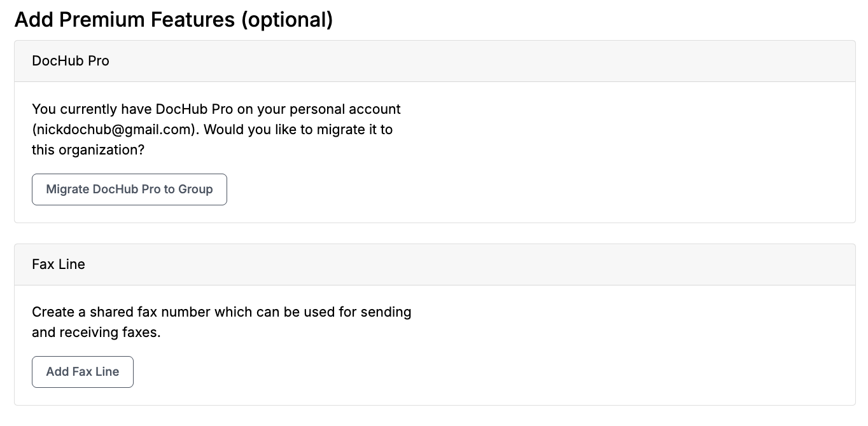
Task: Click "Would you like to migrate it to" text
Action: (x=298, y=130)
